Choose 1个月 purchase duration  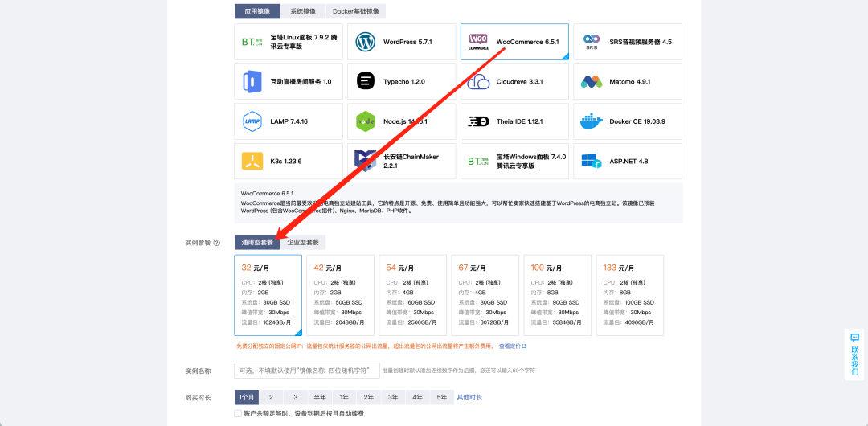pyautogui.click(x=247, y=397)
